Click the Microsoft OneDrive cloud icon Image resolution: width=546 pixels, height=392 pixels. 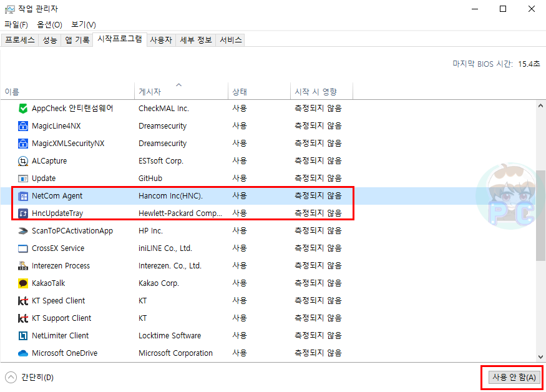click(x=23, y=353)
